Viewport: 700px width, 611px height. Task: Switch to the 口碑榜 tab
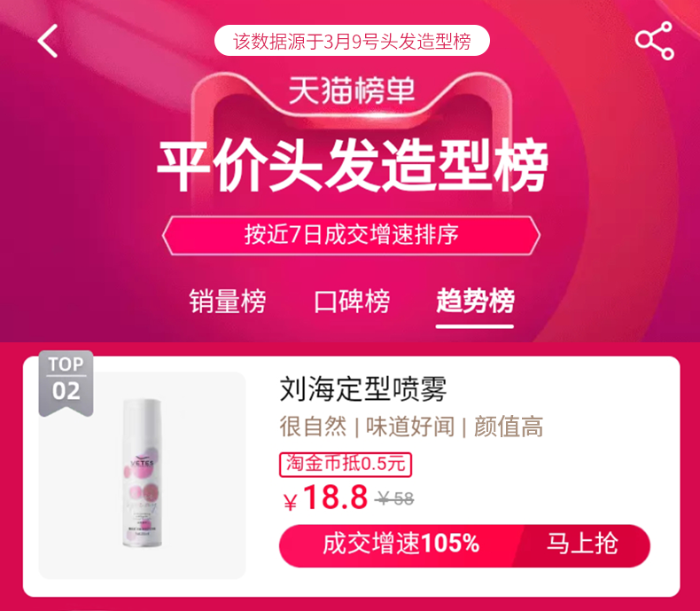pyautogui.click(x=352, y=301)
